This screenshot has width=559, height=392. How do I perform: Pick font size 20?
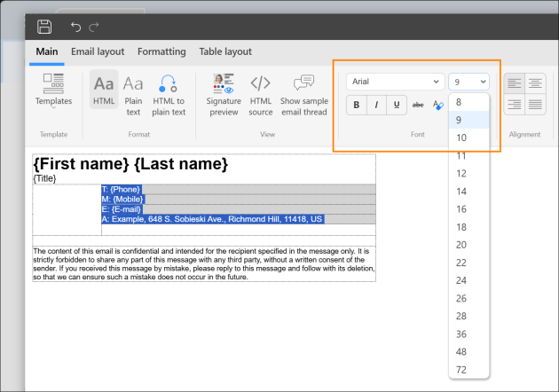468,245
